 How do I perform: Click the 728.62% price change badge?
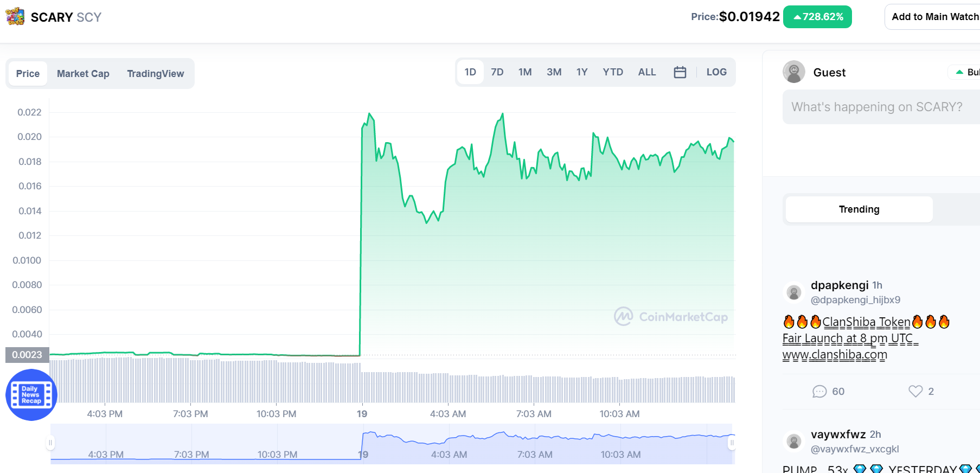pos(817,17)
